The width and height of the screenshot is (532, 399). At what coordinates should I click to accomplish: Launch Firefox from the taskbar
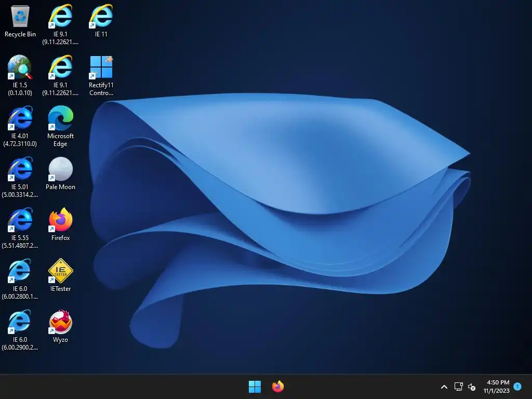pyautogui.click(x=278, y=387)
